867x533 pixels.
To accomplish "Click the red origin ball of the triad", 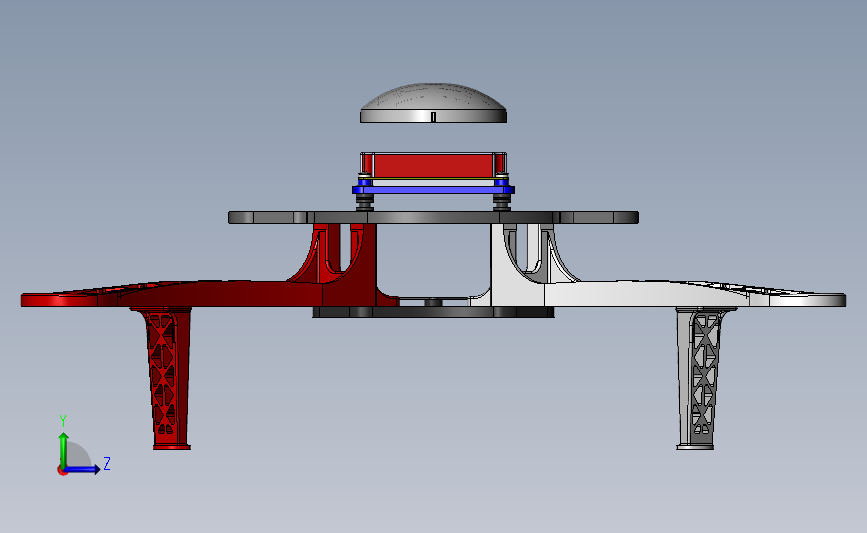I will (x=62, y=471).
